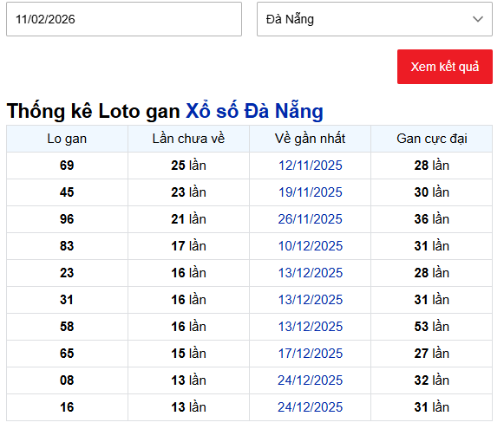504x429 pixels.
Task: Select lo gan number 96
Action: pos(67,219)
